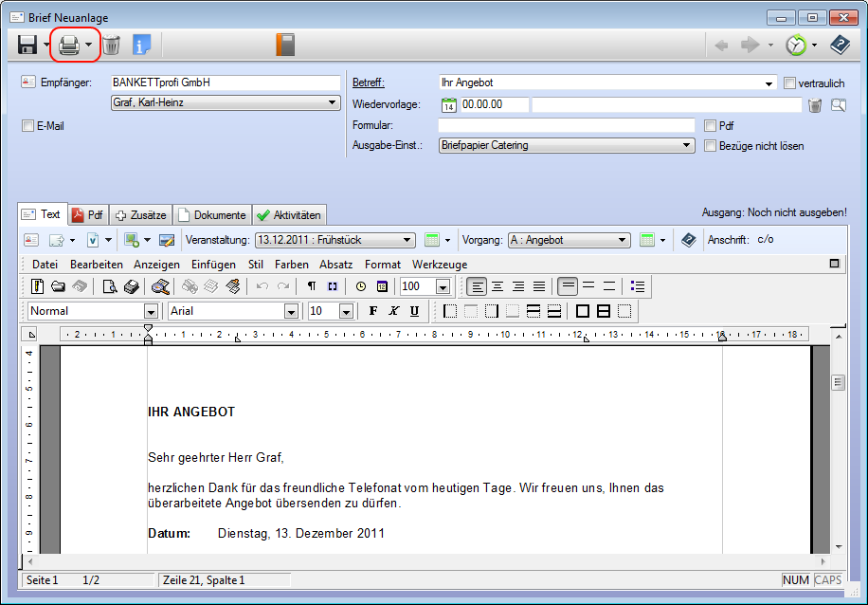Switch to the Zusätze tab
Screen dimensions: 868x605
tap(140, 215)
